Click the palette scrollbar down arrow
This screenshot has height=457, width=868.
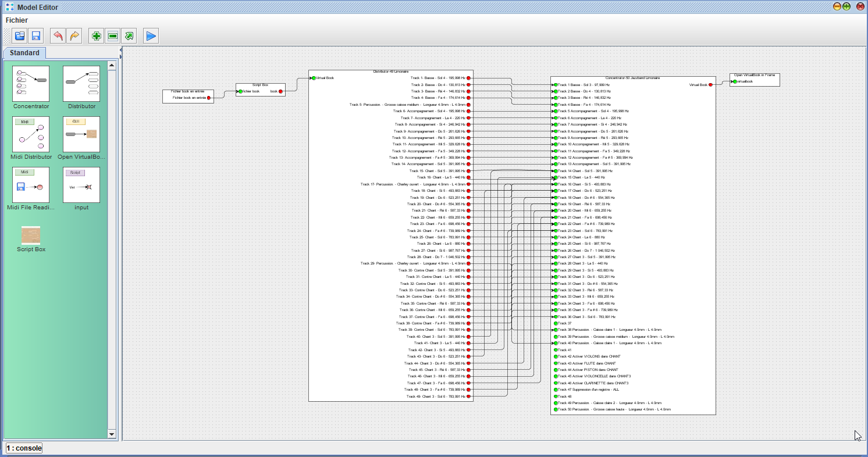tap(112, 434)
